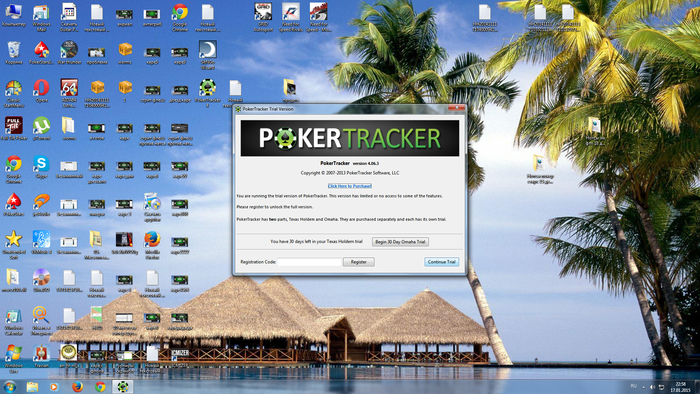Select the Windows Live desktop icon
This screenshot has height=394, width=700.
[13, 358]
